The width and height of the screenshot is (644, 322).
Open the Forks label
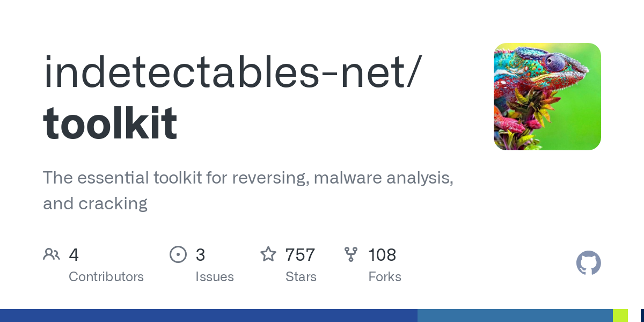pyautogui.click(x=385, y=277)
